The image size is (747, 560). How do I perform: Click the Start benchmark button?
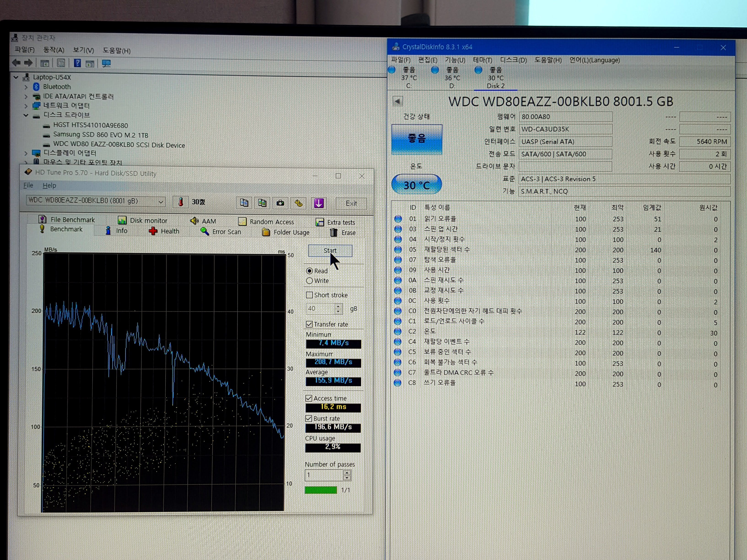point(330,250)
